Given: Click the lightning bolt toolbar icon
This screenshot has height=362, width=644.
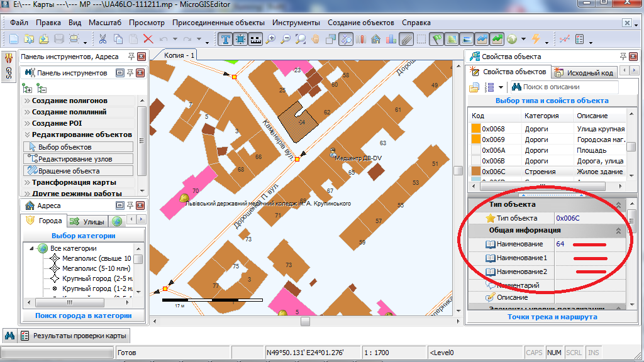Looking at the screenshot, I should coord(536,39).
